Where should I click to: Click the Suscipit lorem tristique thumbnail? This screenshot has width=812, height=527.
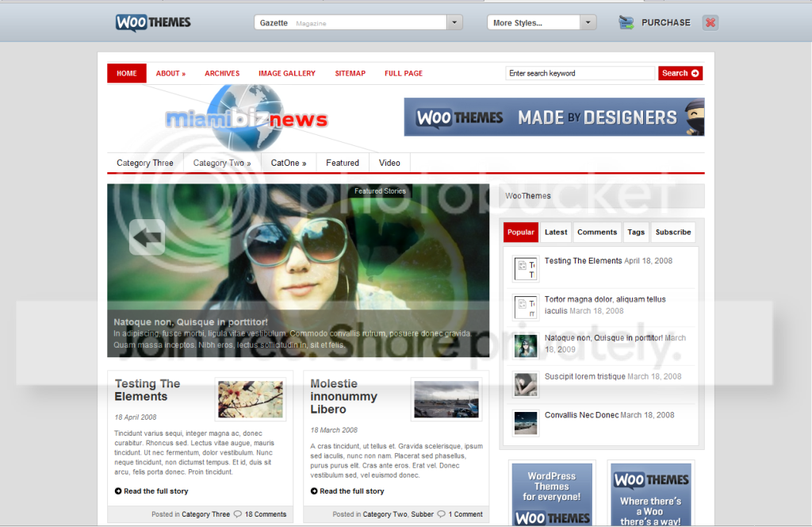pyautogui.click(x=526, y=384)
